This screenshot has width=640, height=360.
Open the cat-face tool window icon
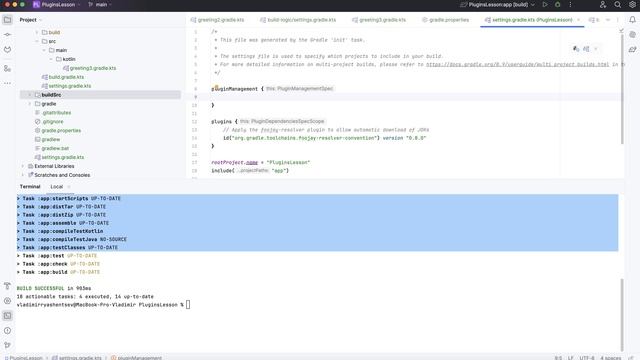click(x=7, y=49)
